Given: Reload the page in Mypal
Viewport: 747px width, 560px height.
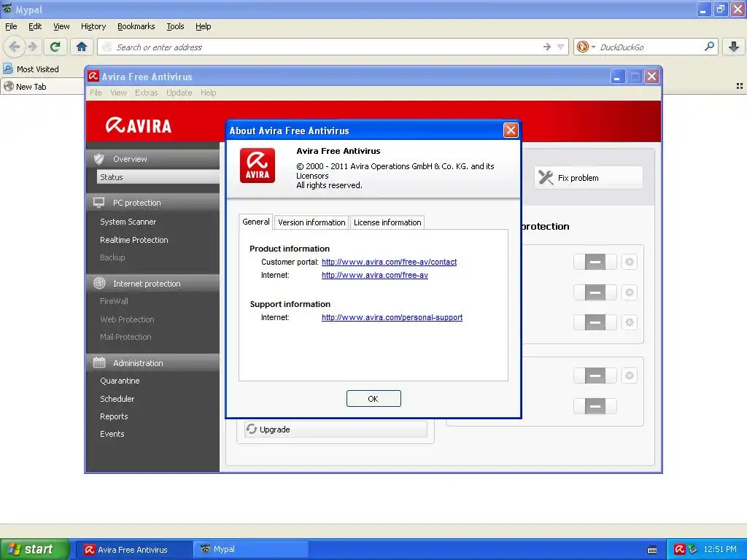Looking at the screenshot, I should tap(55, 47).
